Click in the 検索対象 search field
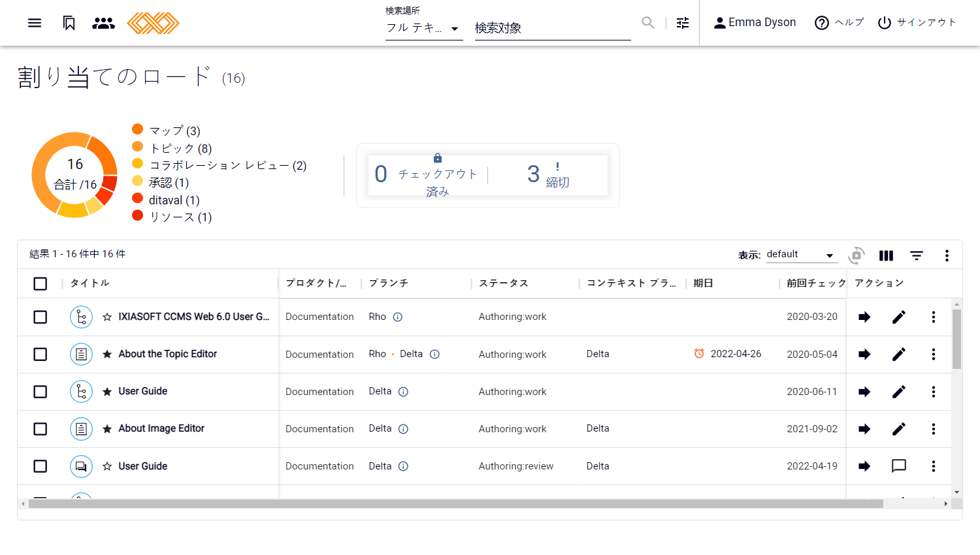 pos(553,28)
